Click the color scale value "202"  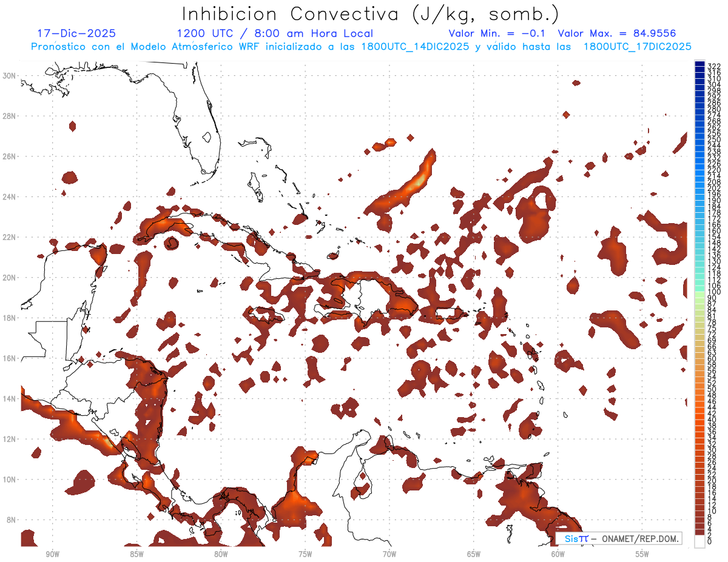pyautogui.click(x=714, y=188)
